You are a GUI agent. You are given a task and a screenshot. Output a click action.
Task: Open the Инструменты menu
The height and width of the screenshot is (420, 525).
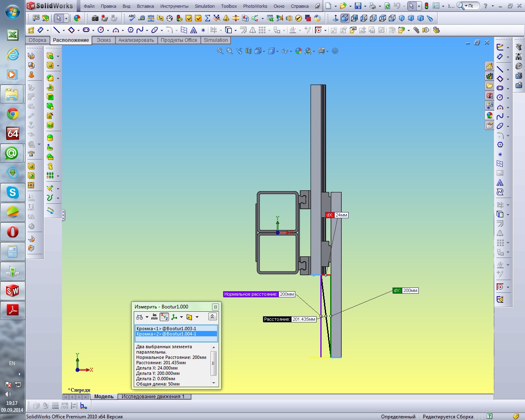174,6
